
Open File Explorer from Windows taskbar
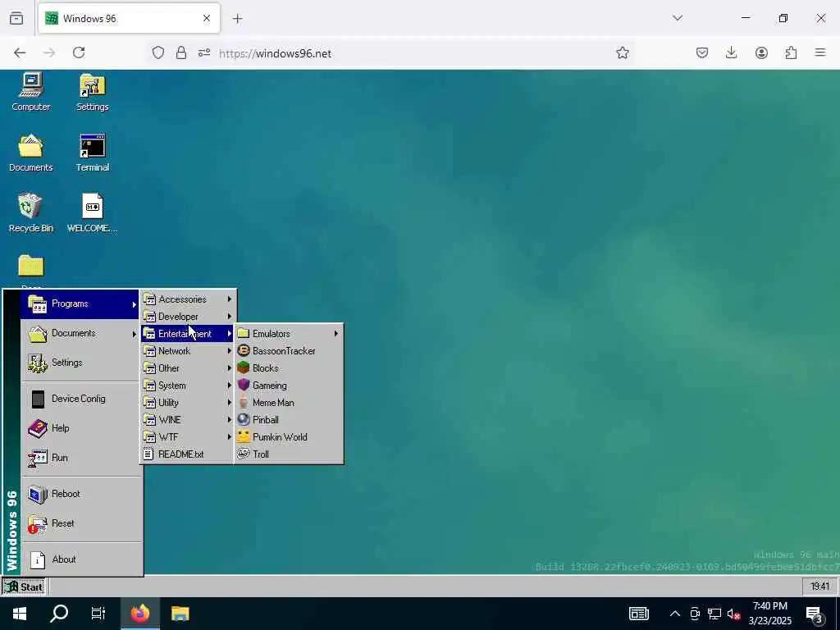(x=180, y=614)
